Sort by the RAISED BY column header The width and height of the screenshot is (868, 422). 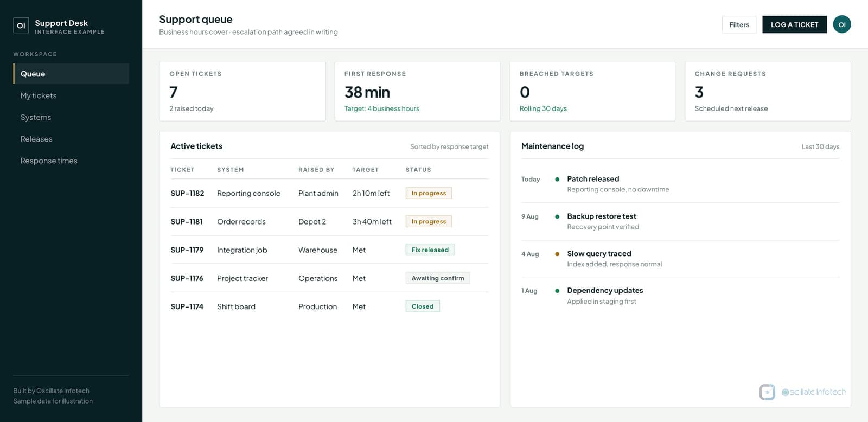pos(316,170)
